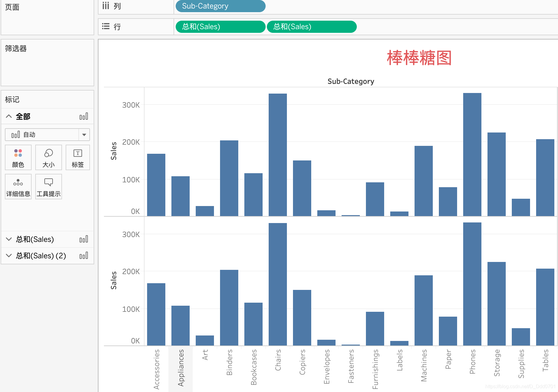Click the 200K tick on lower axis
Image resolution: width=558 pixels, height=392 pixels.
point(131,272)
